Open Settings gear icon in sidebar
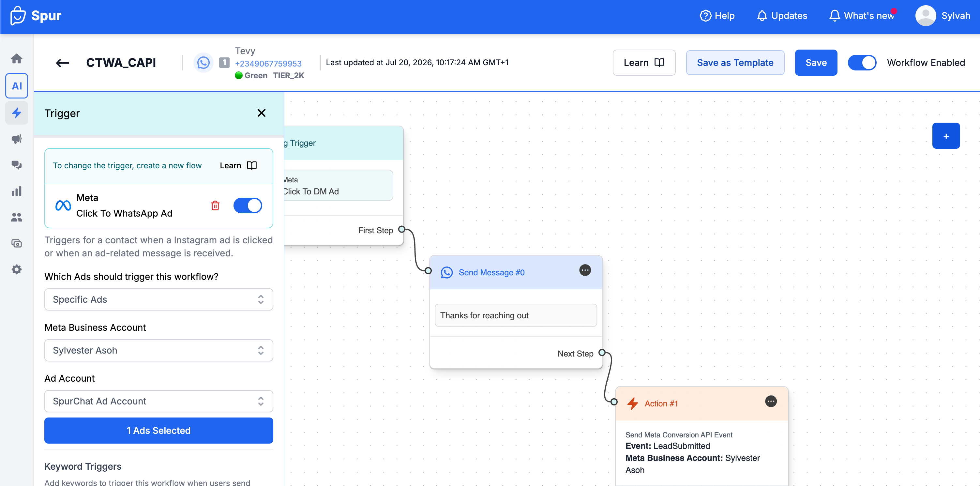The width and height of the screenshot is (980, 486). 16,269
